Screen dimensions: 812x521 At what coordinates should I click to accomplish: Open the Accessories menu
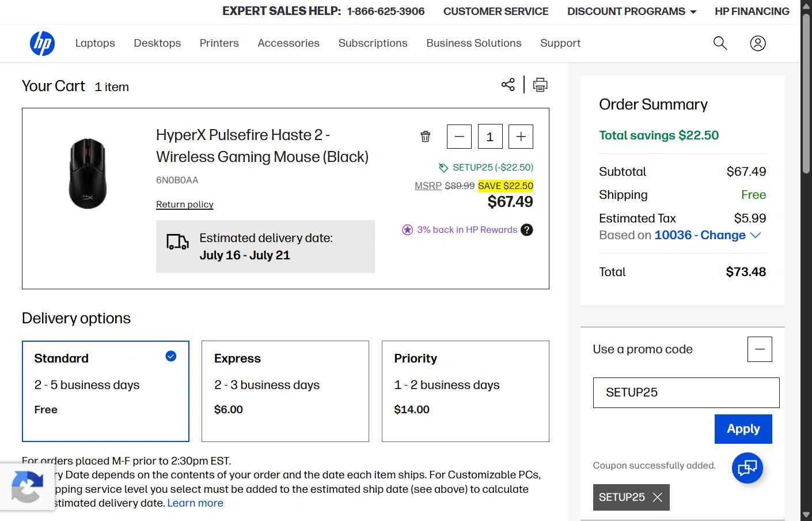tap(289, 43)
